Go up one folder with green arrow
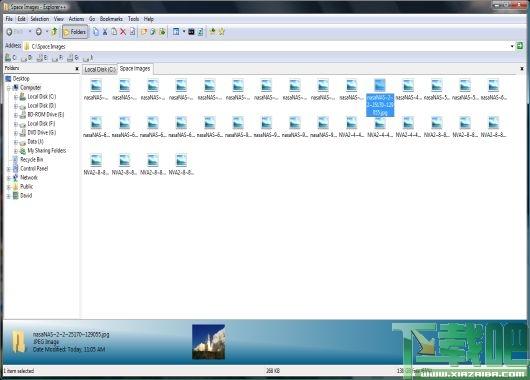The height and width of the screenshot is (380, 530). click(54, 32)
